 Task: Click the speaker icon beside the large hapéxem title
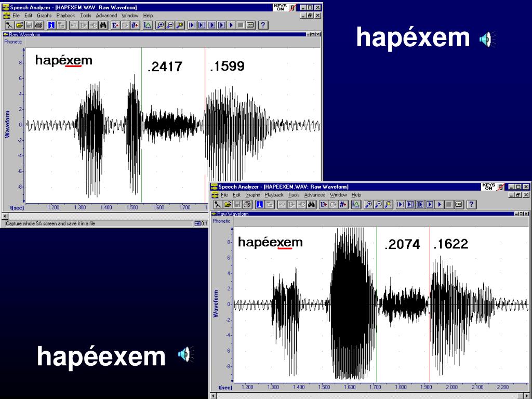pos(487,39)
